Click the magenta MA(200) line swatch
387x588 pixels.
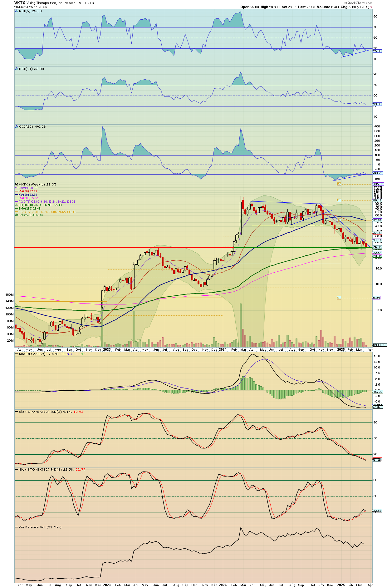pyautogui.click(x=17, y=198)
